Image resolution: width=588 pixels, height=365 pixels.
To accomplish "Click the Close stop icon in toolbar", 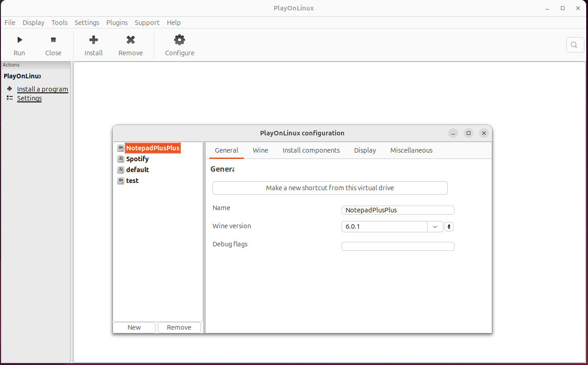I will pyautogui.click(x=53, y=40).
